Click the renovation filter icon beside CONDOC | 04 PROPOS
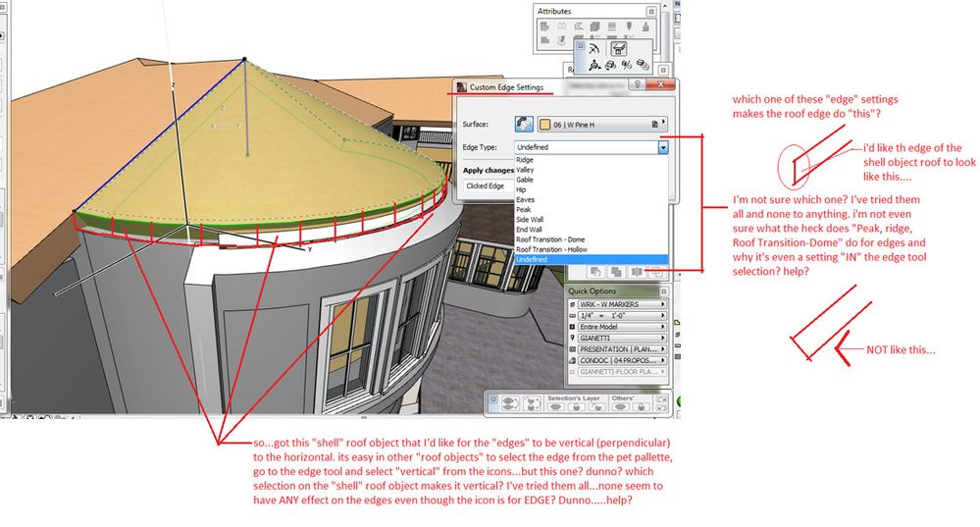Viewport: 980px width, 527px height. [572, 361]
